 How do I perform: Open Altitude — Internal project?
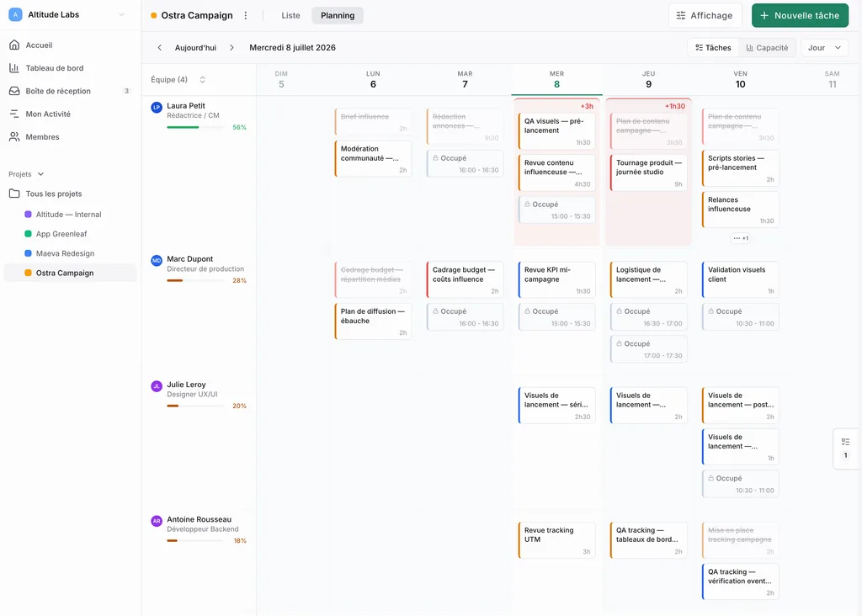click(70, 215)
